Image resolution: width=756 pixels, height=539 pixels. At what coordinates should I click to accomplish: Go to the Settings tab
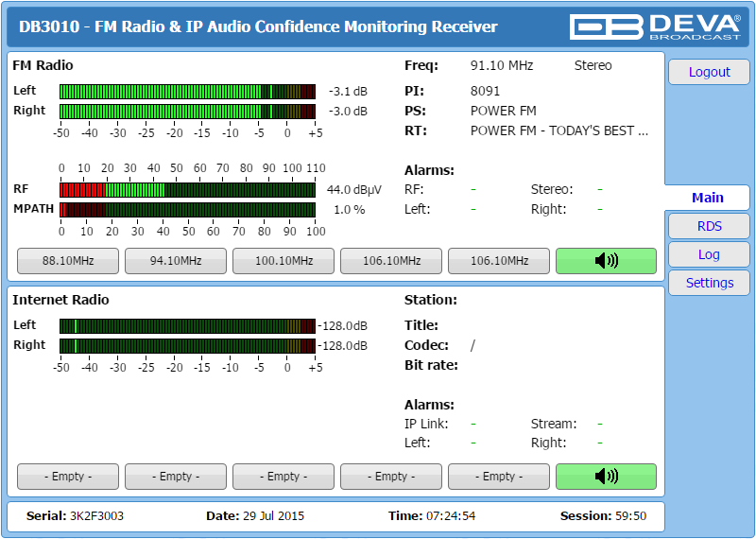[709, 283]
